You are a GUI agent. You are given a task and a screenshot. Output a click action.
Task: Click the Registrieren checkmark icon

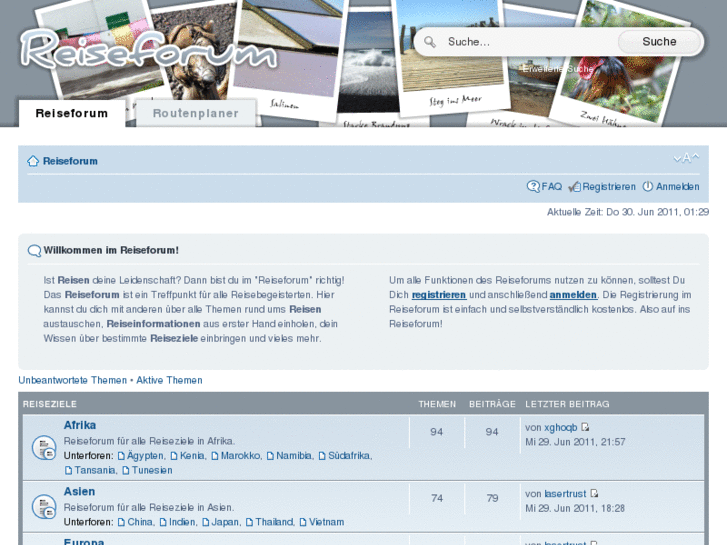coord(574,186)
